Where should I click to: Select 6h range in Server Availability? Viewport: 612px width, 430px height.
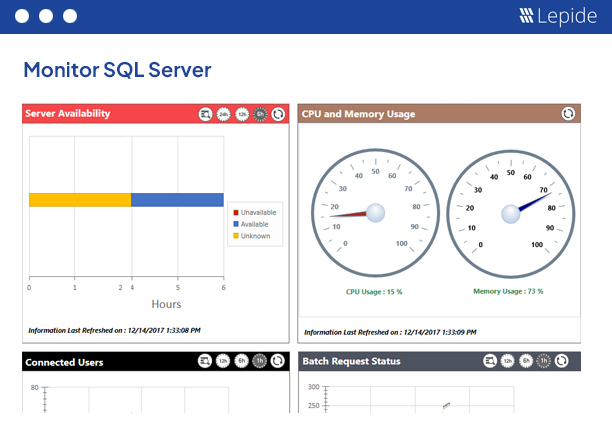click(x=260, y=114)
